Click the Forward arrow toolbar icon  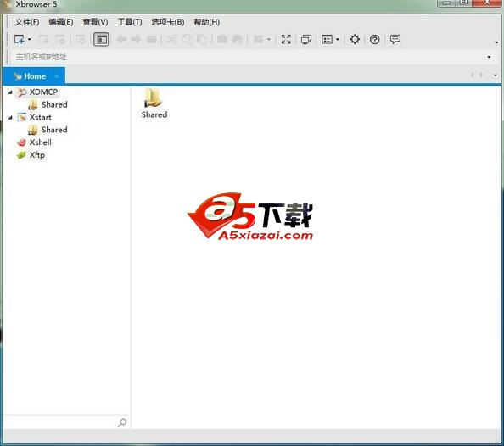tap(137, 39)
